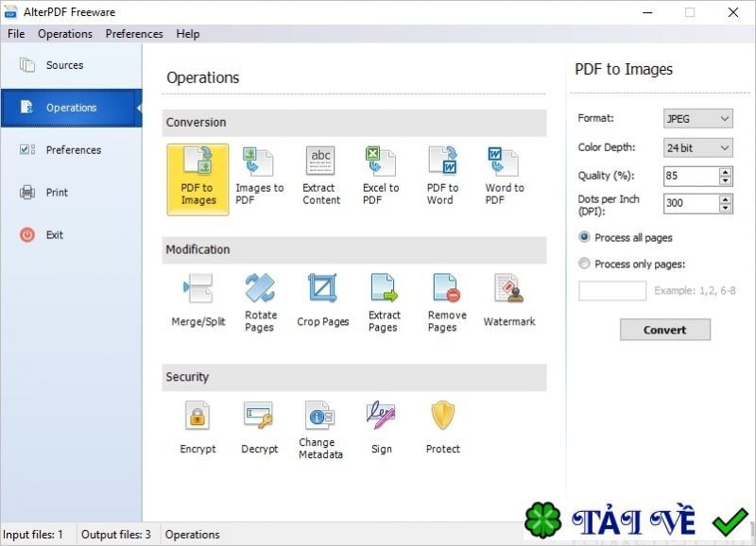Open the Format dropdown showing JPEG
The height and width of the screenshot is (546, 756).
click(x=698, y=118)
